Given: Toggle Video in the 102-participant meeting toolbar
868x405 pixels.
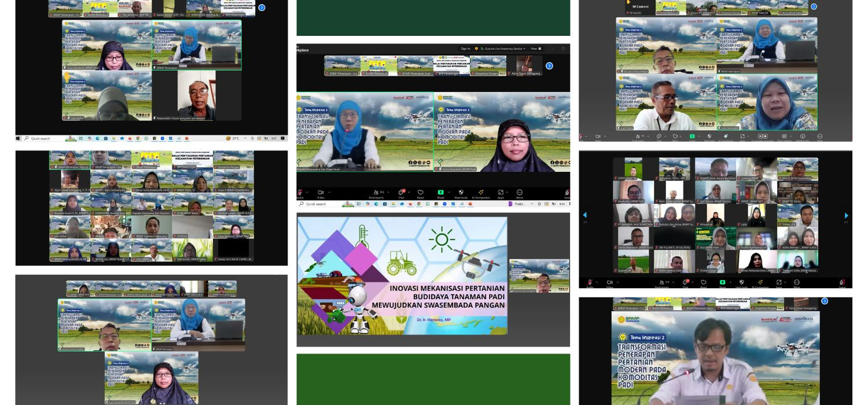Looking at the screenshot, I should coord(321,193).
